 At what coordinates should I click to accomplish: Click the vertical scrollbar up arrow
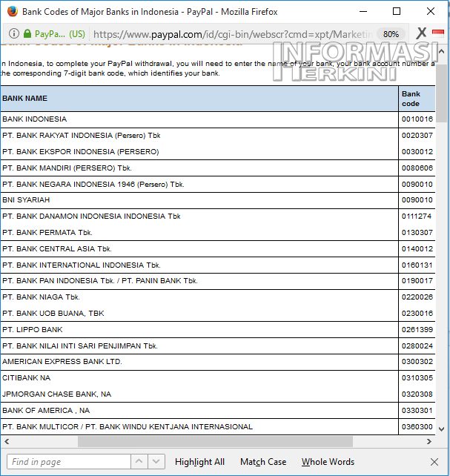click(x=442, y=51)
